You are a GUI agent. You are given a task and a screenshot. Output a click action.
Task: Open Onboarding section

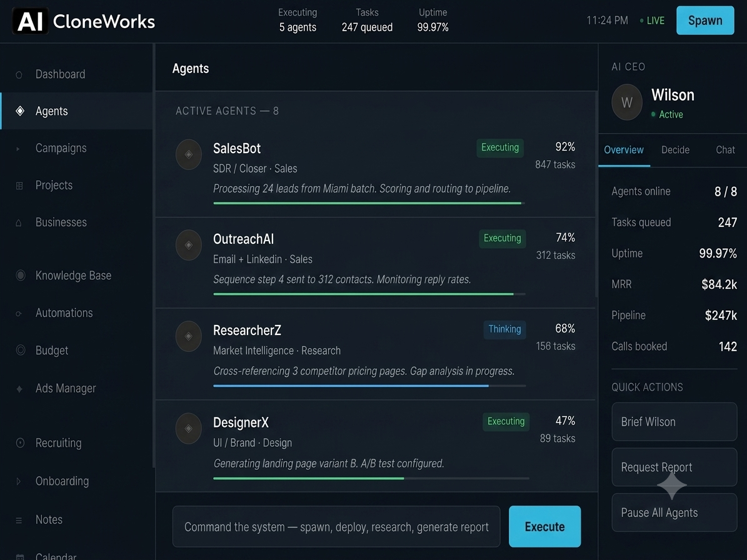click(76, 481)
